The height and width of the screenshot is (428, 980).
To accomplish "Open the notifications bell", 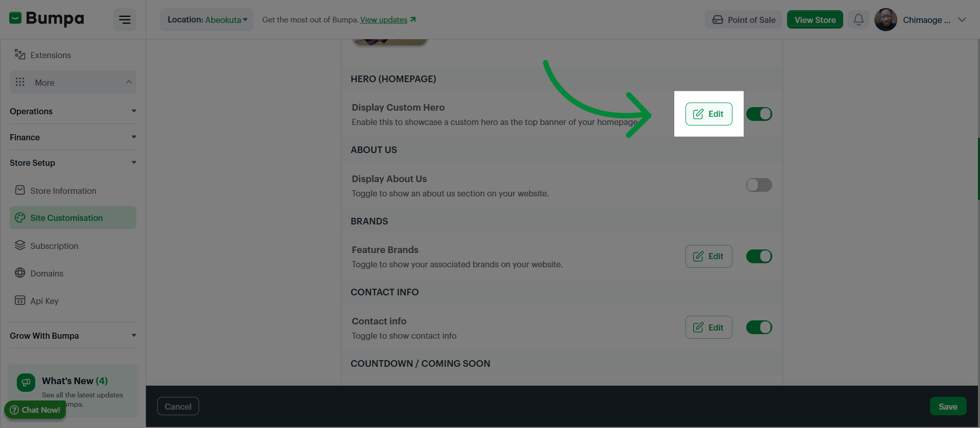I will pyautogui.click(x=859, y=20).
